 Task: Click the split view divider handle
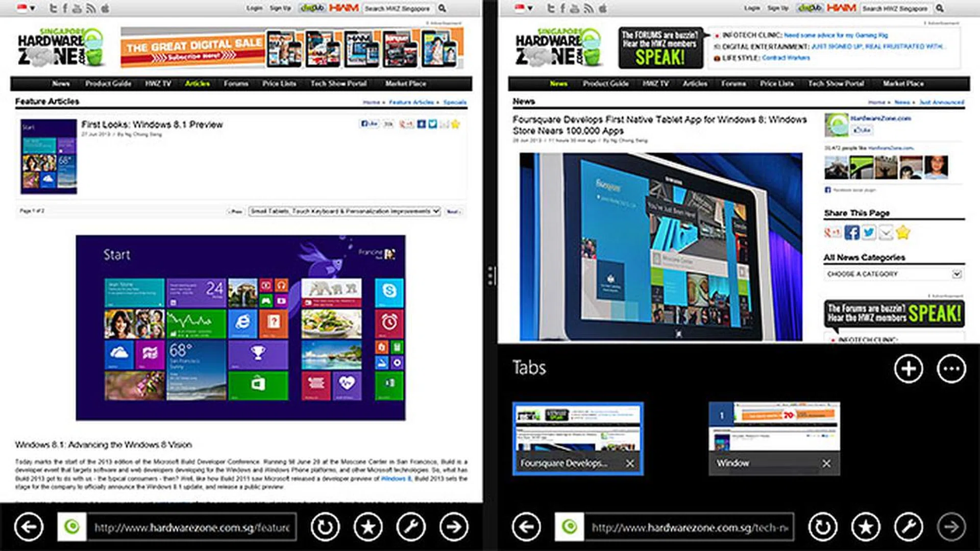490,275
